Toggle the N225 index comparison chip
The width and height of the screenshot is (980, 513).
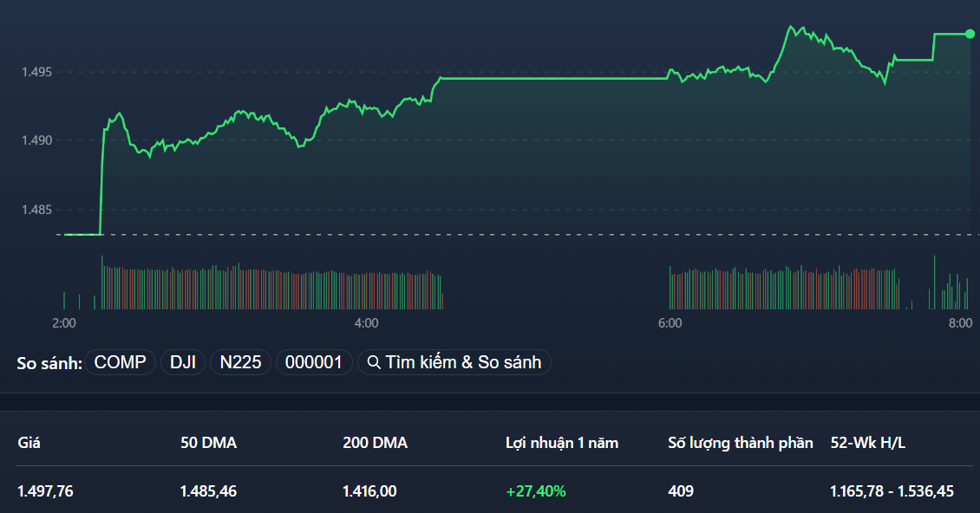point(240,362)
